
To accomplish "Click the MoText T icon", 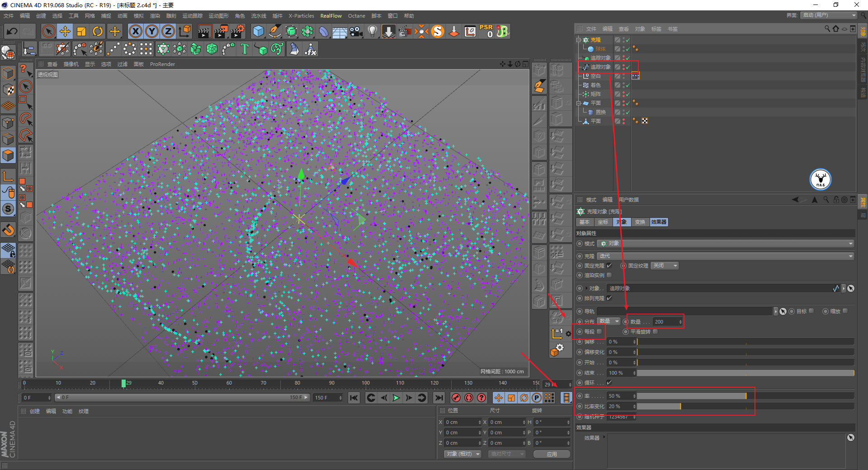I will [245, 49].
